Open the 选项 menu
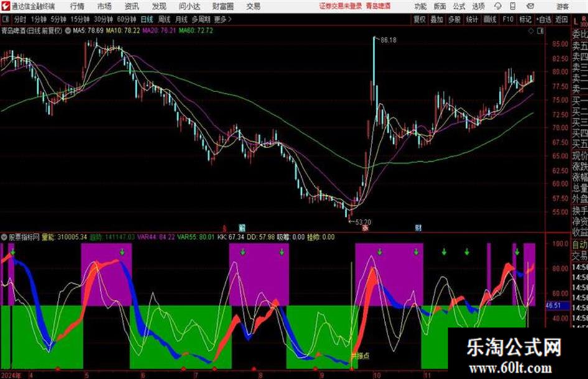The width and height of the screenshot is (588, 379). point(478,6)
